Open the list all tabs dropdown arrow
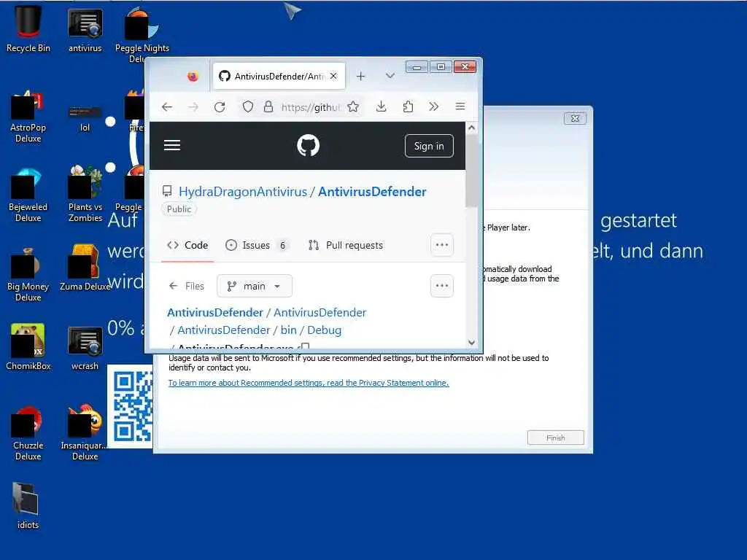This screenshot has height=560, width=747. point(390,76)
